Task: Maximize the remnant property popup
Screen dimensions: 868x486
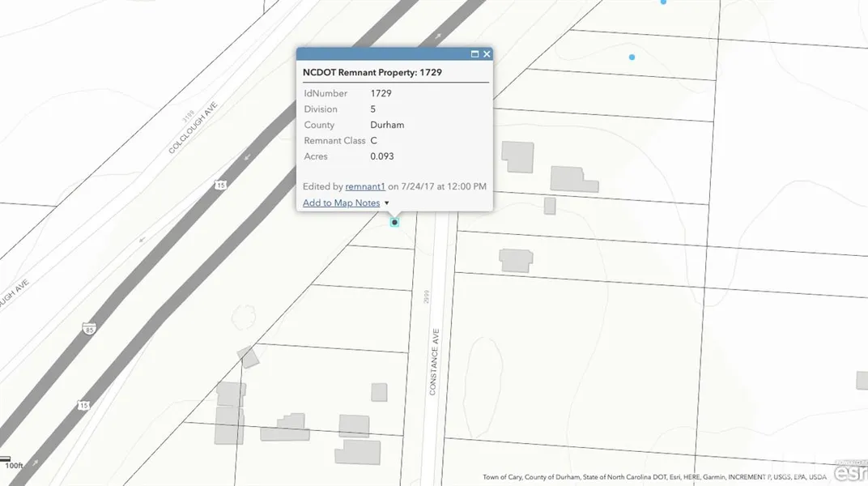Action: point(474,54)
